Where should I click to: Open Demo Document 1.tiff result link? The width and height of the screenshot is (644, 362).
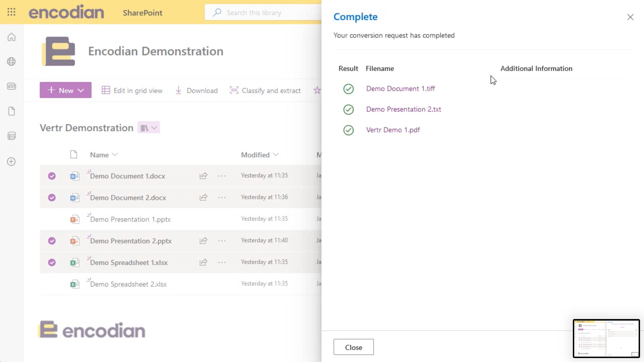(x=400, y=89)
